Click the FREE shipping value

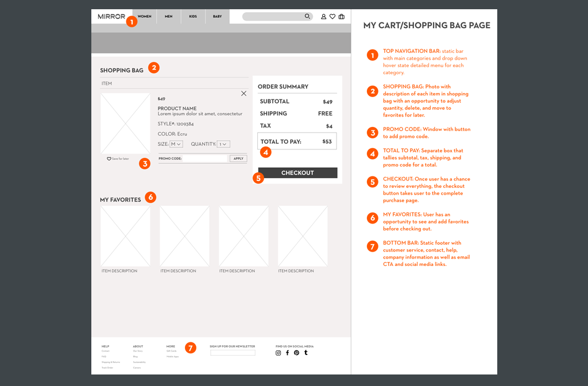coord(325,114)
